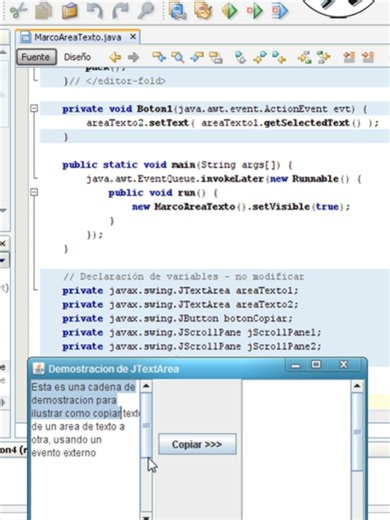This screenshot has width=390, height=520.
Task: Collapse the run() method fold marker
Action: tap(34, 192)
